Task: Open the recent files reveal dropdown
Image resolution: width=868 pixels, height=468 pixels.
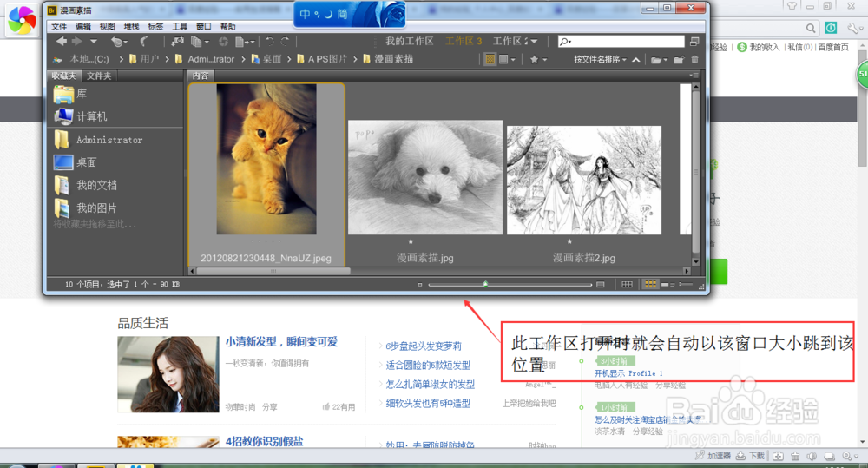Action: [x=119, y=42]
